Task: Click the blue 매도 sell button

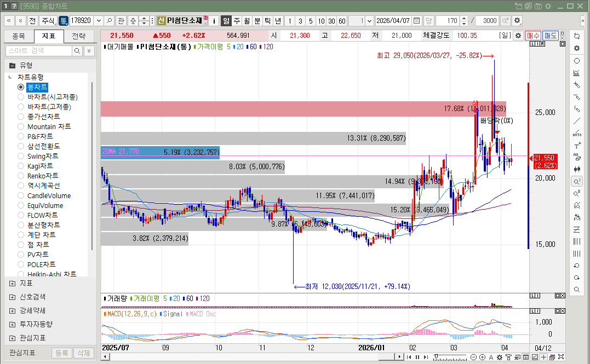Action: coord(550,36)
